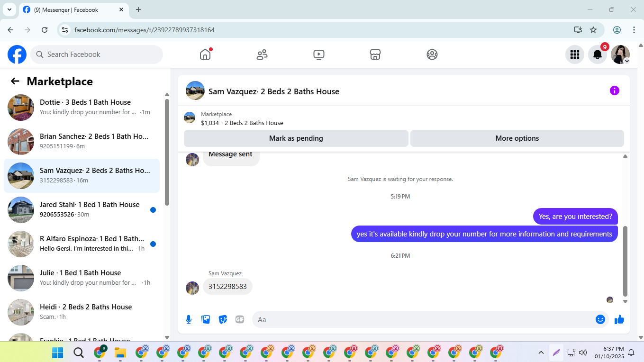
Task: Open the account profile picture menu
Action: point(620,54)
